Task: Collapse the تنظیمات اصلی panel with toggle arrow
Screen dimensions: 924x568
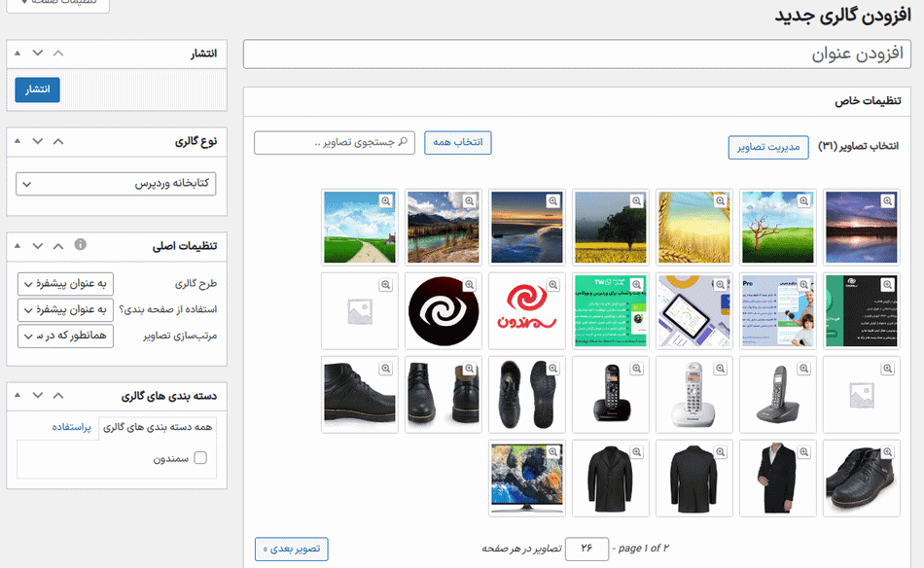Action: point(18,246)
